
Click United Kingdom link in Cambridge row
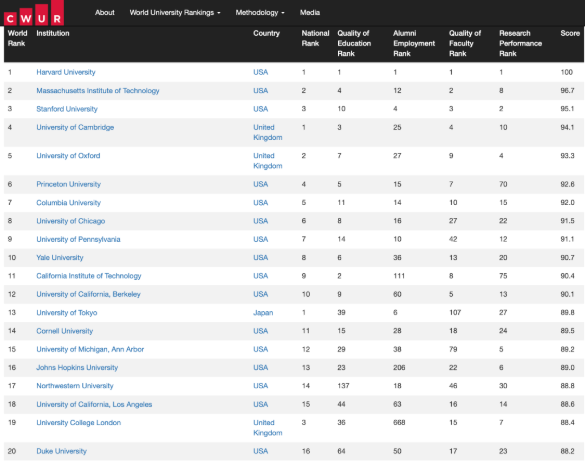click(x=268, y=132)
